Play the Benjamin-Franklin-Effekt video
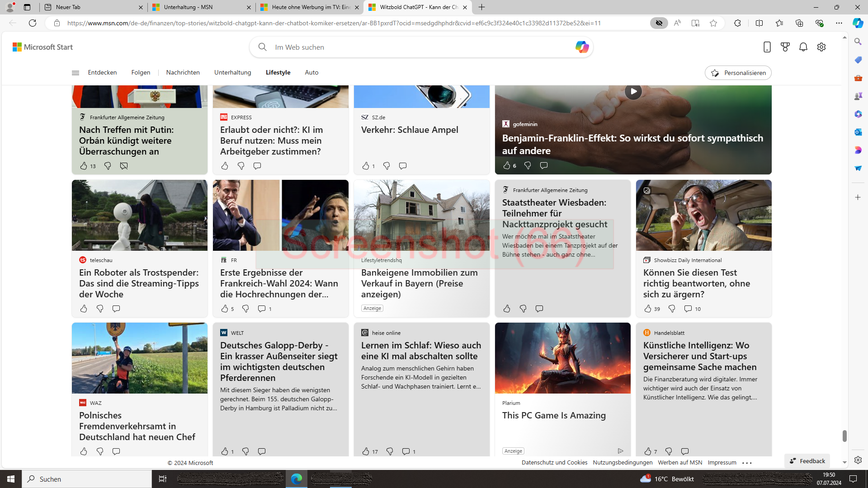Viewport: 868px width, 488px height. point(633,91)
